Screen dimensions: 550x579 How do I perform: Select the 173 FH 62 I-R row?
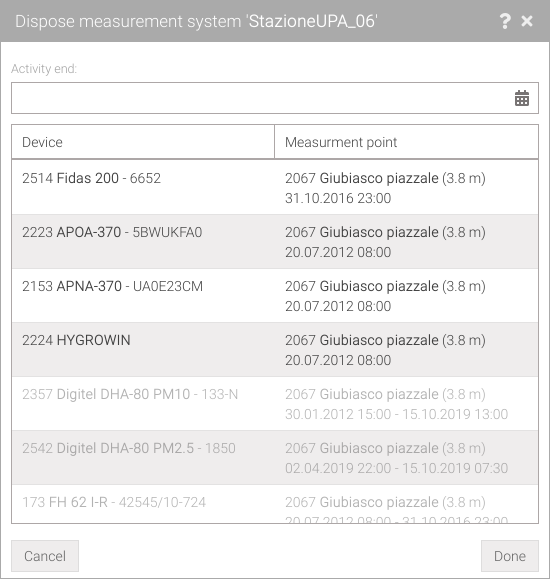(275, 504)
